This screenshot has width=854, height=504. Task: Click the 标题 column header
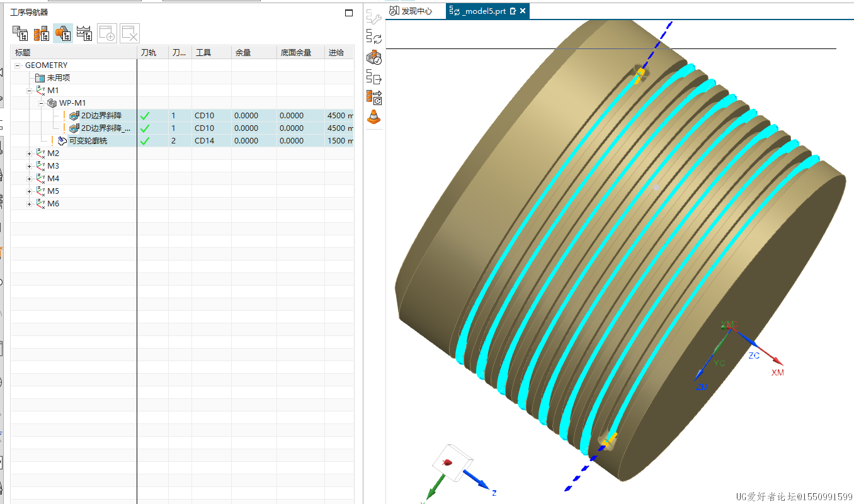pos(74,53)
